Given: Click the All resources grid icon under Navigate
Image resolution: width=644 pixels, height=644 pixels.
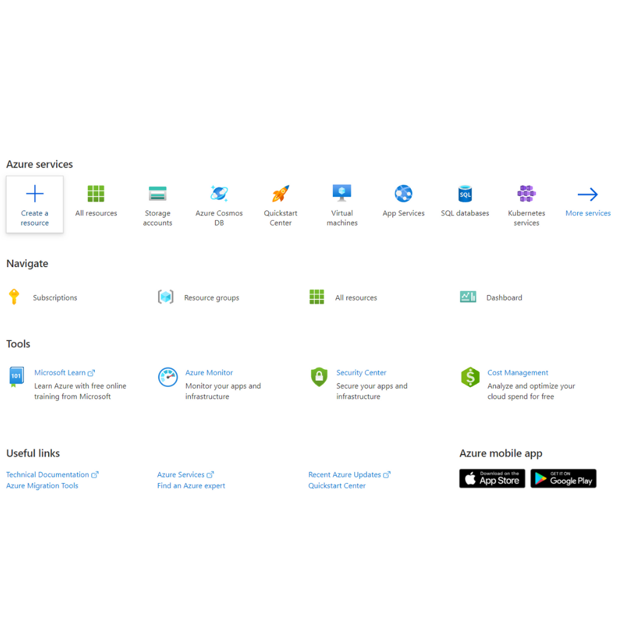Looking at the screenshot, I should [x=317, y=296].
